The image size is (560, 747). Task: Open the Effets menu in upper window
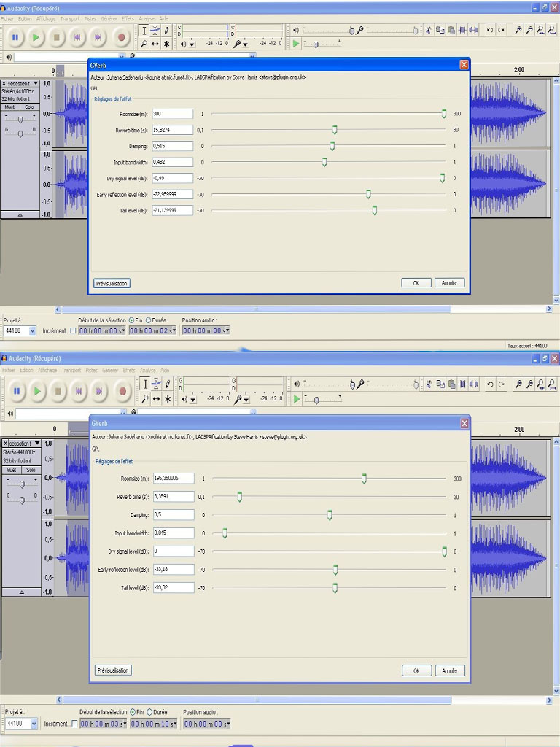click(128, 18)
